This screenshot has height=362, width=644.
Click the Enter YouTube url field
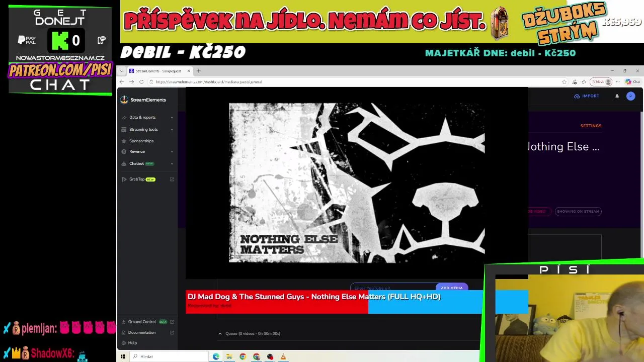(x=393, y=288)
